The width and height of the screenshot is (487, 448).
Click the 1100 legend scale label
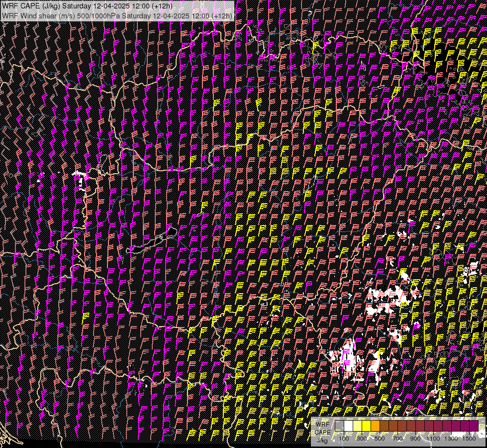433,439
